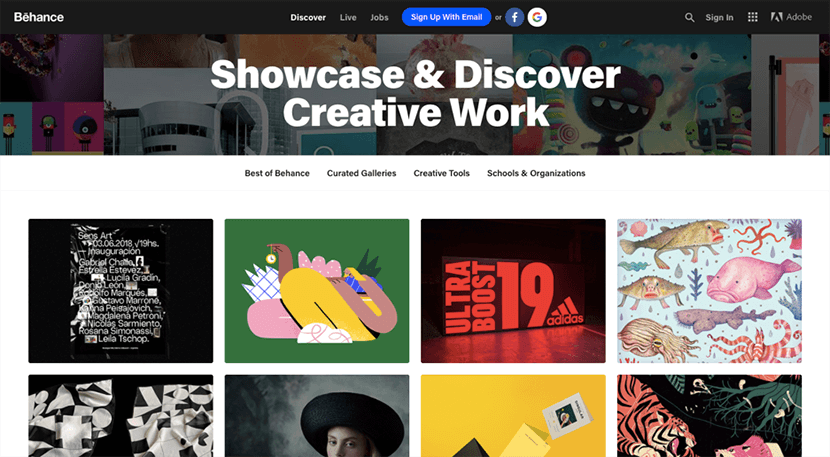Viewport: 830px width, 457px height.
Task: Open the Sens Art black poster project
Action: point(121,291)
